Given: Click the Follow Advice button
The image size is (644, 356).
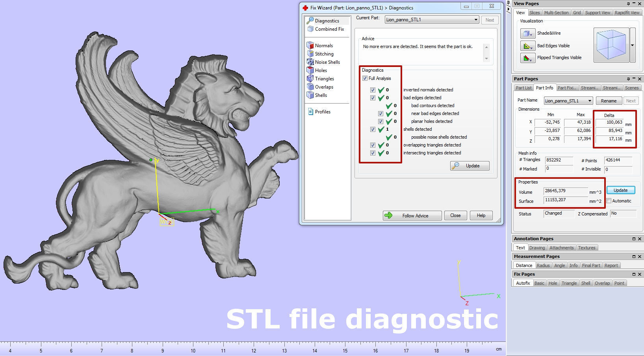Looking at the screenshot, I should (x=412, y=215).
